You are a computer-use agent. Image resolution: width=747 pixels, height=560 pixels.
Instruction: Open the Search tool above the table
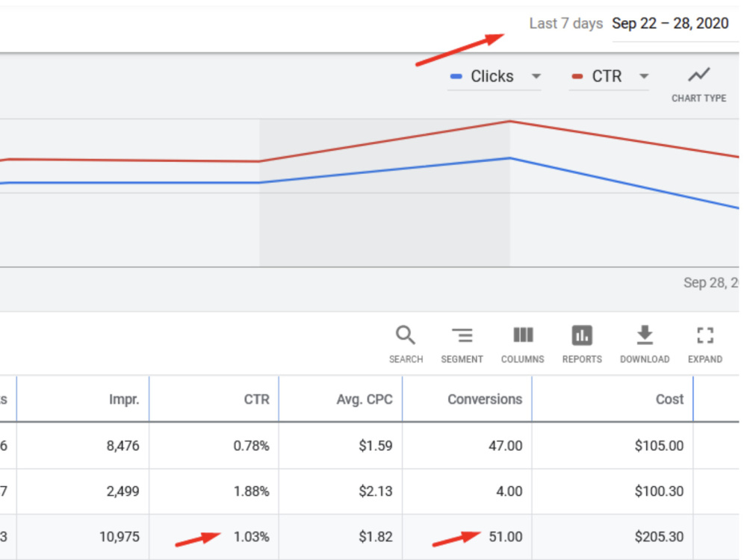[406, 344]
